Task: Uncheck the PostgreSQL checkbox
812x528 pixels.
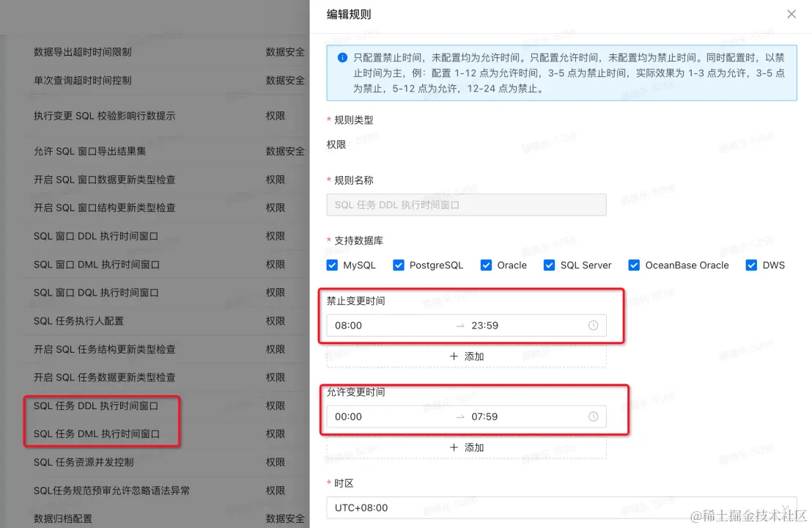Action: (x=398, y=265)
